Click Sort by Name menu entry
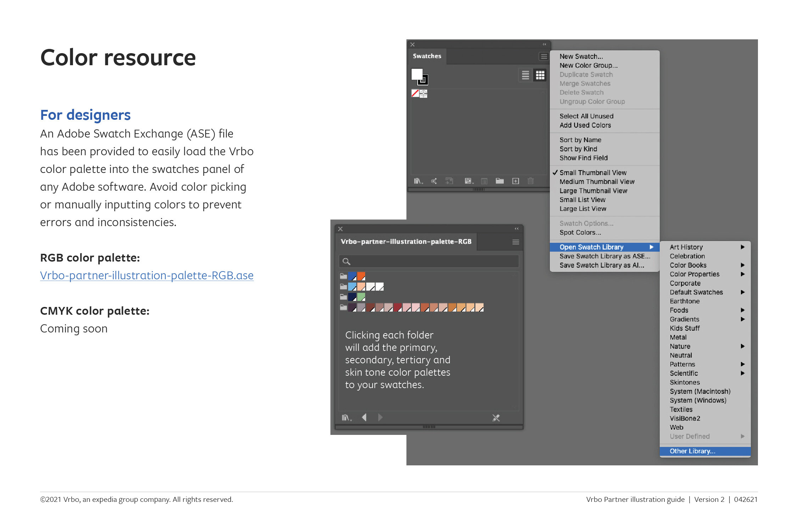 pyautogui.click(x=580, y=140)
